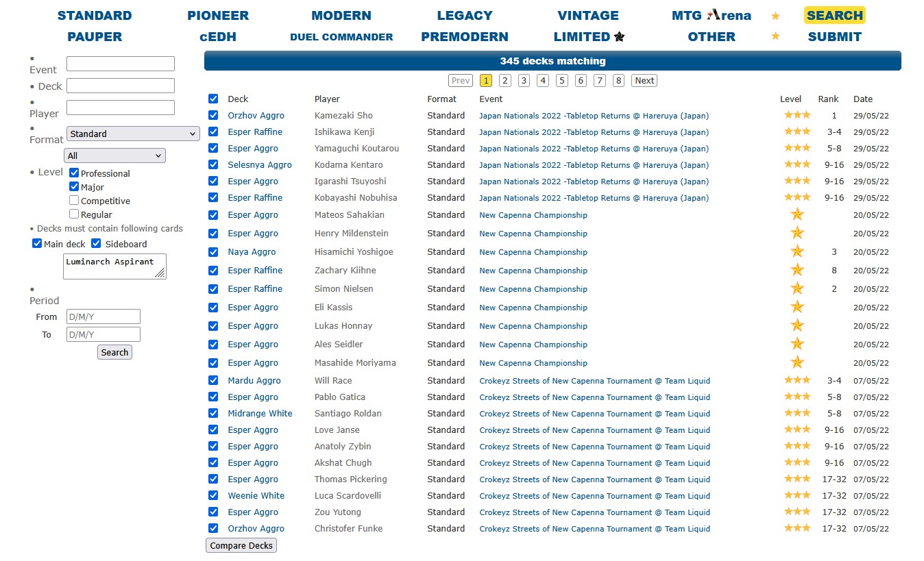Focus the Player name input field
This screenshot has height=561, width=924.
(121, 108)
